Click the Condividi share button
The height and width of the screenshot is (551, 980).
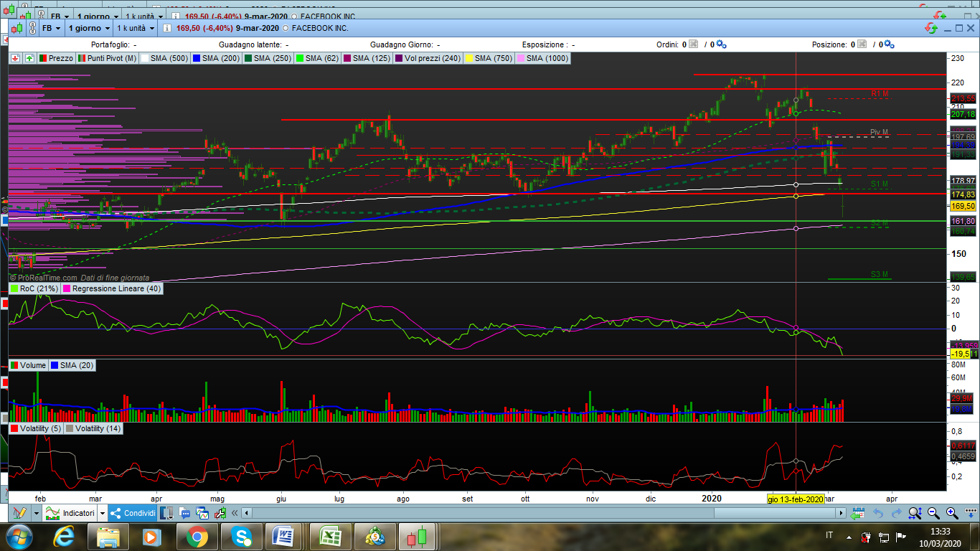(133, 513)
